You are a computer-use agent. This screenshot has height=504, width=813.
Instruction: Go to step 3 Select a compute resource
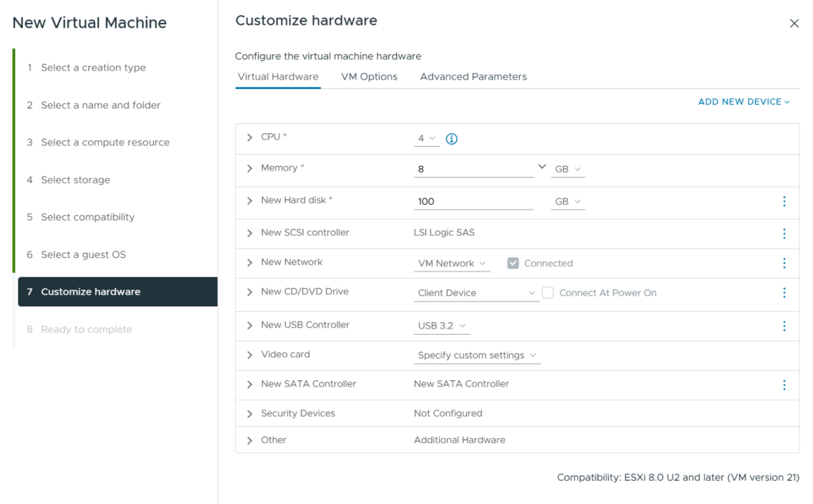[x=106, y=143]
